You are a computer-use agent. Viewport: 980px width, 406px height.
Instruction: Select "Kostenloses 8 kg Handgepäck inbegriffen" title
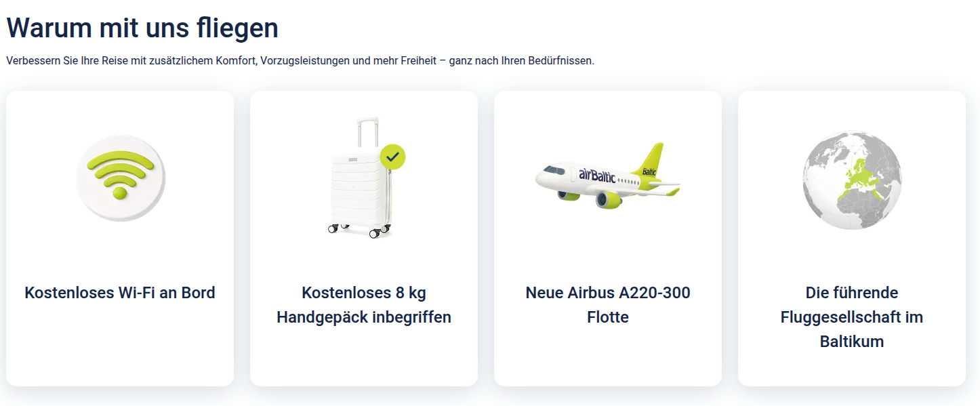(x=364, y=305)
